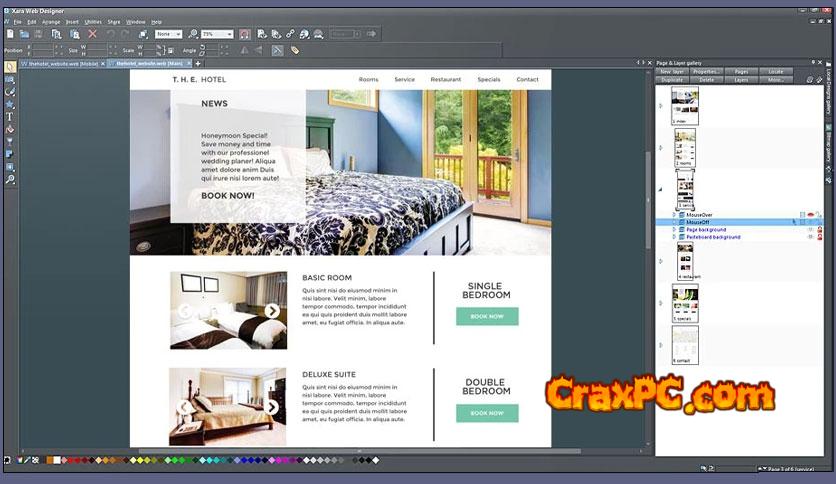836x484 pixels.
Task: Open the quality dropdown showing None
Action: coord(177,34)
